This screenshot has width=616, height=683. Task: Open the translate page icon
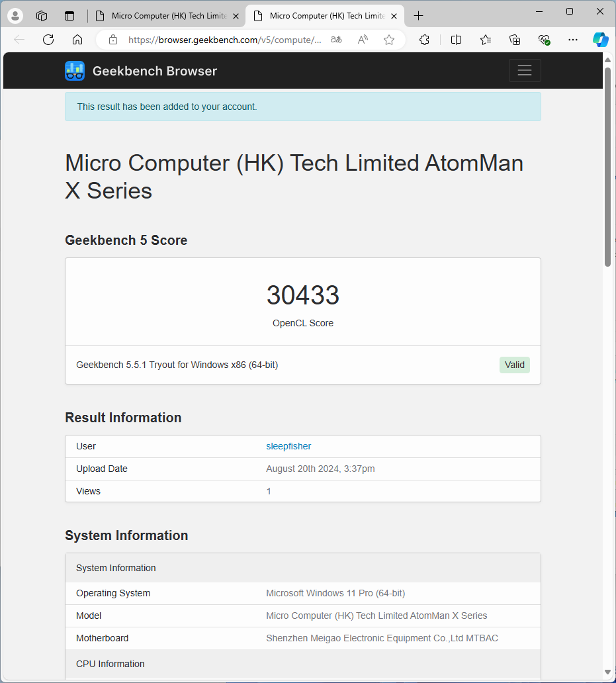click(x=336, y=40)
